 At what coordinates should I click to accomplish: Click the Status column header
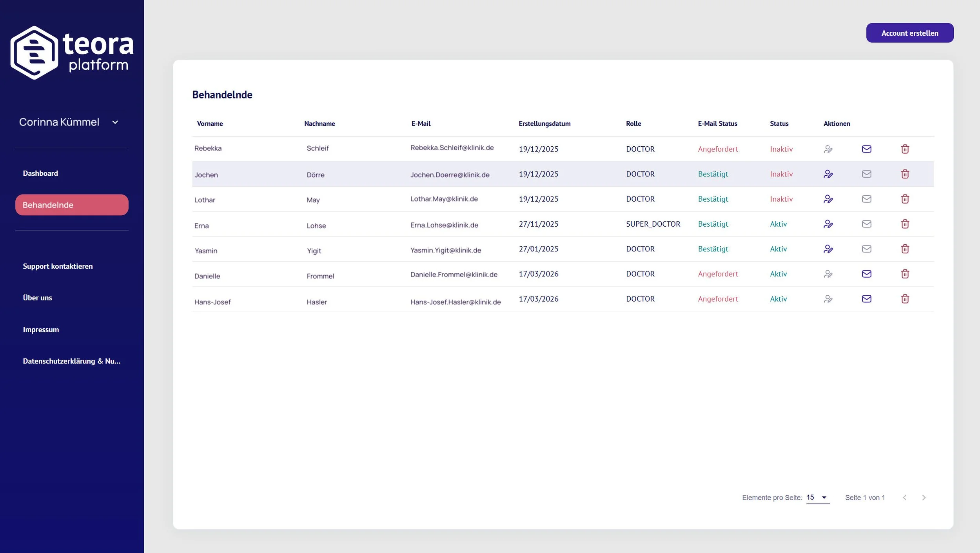click(x=779, y=124)
